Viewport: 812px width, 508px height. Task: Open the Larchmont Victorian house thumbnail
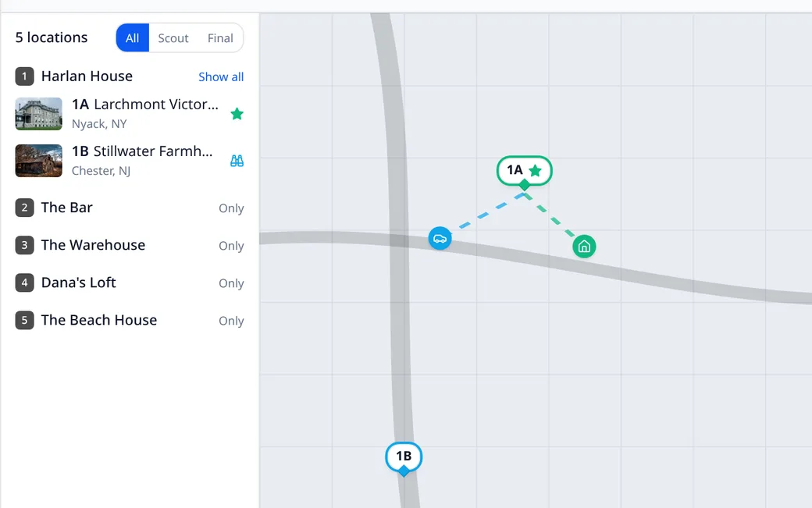point(39,114)
